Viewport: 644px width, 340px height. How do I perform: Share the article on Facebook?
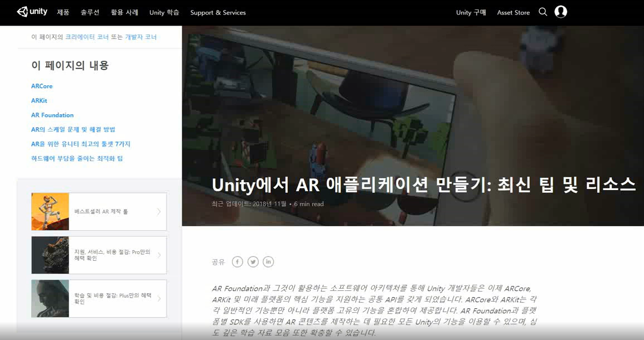237,261
